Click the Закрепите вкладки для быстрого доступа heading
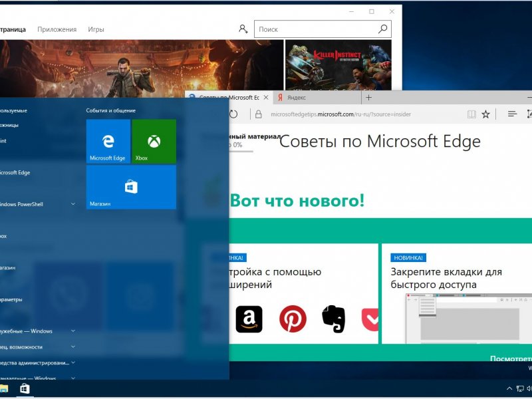 [446, 278]
